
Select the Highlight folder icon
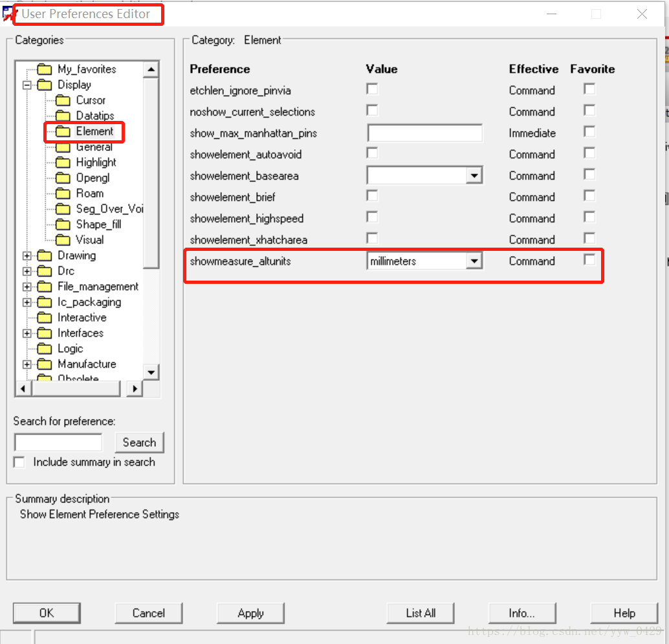pos(63,162)
